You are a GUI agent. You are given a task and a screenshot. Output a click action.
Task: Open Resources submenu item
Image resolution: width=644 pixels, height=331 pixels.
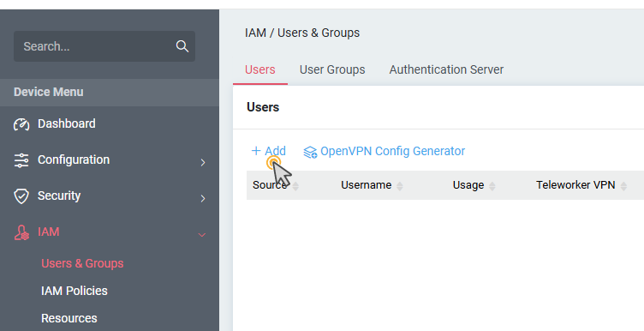pos(69,318)
